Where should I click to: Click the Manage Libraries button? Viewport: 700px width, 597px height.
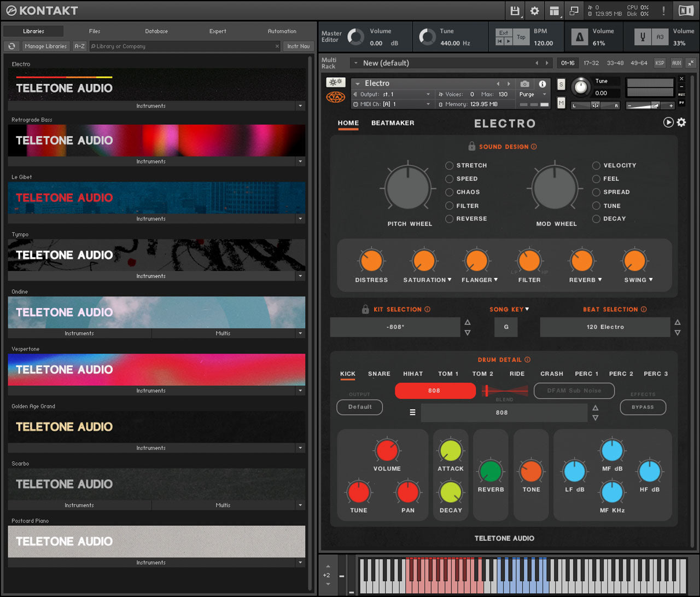click(45, 47)
